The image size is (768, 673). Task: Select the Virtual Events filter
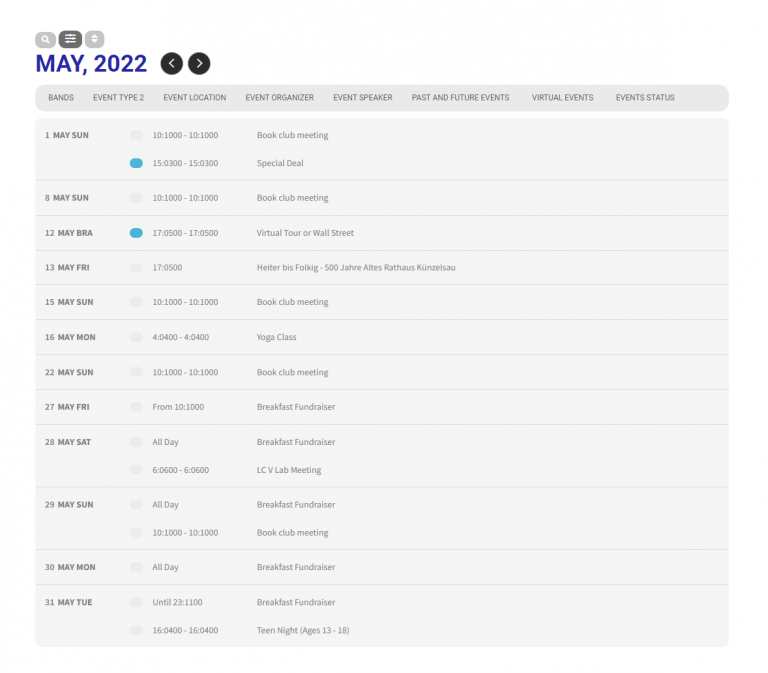tap(562, 98)
